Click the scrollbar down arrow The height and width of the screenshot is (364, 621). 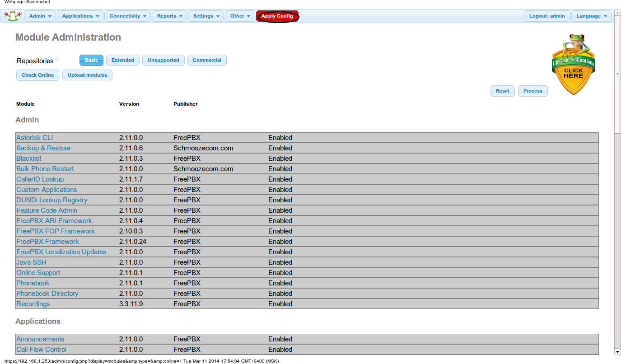(x=617, y=351)
